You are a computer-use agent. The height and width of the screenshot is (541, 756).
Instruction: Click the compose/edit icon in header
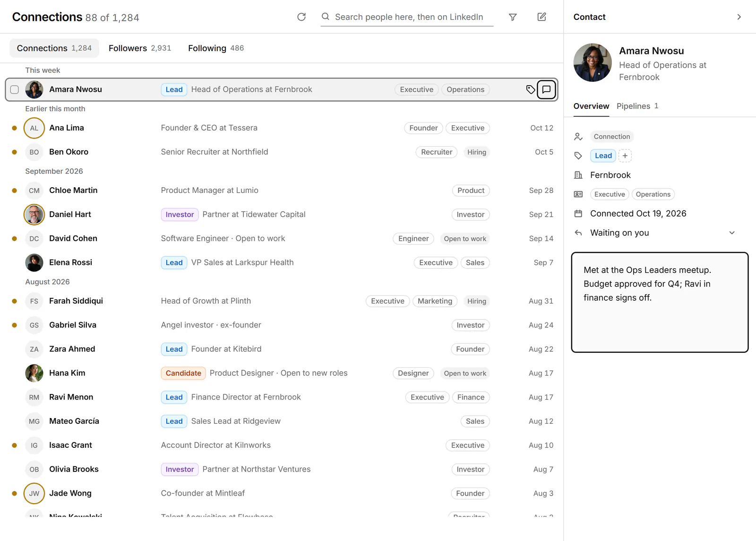(x=542, y=17)
